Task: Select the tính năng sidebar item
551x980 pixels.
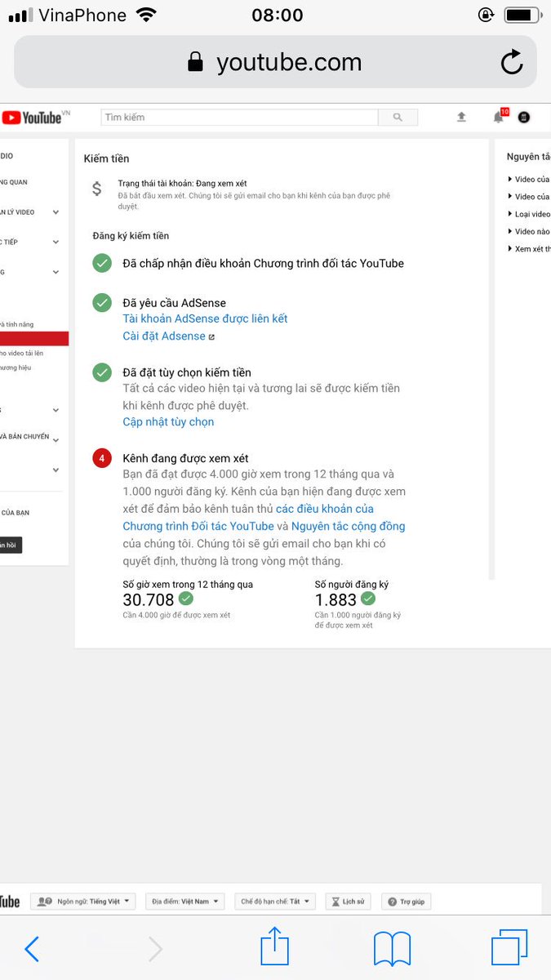Action: point(17,324)
